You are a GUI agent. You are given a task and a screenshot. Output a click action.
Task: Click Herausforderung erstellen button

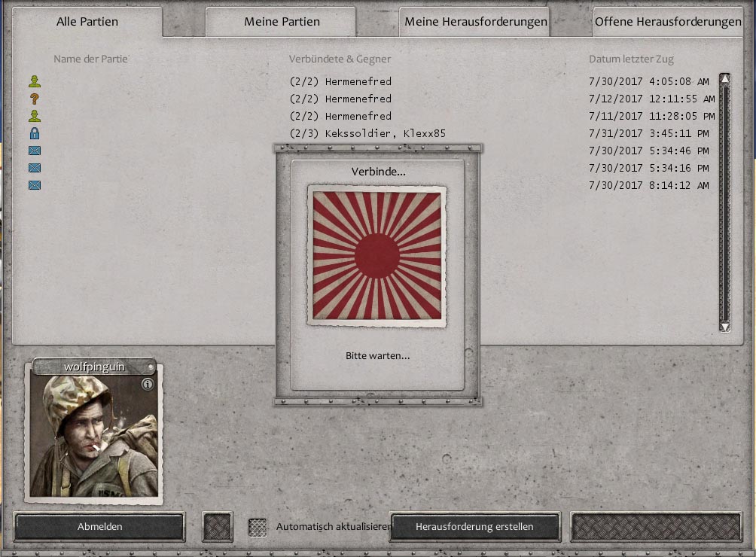point(474,527)
